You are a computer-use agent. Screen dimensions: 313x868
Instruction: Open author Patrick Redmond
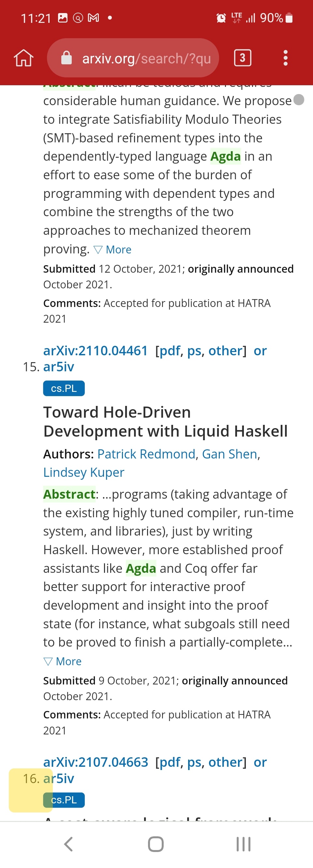point(146,454)
